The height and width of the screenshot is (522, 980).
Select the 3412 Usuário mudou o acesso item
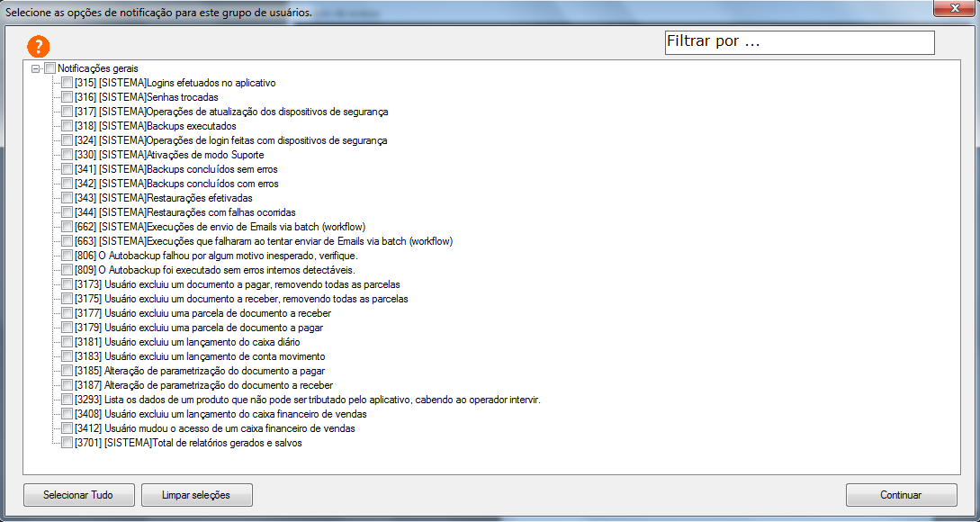[215, 428]
